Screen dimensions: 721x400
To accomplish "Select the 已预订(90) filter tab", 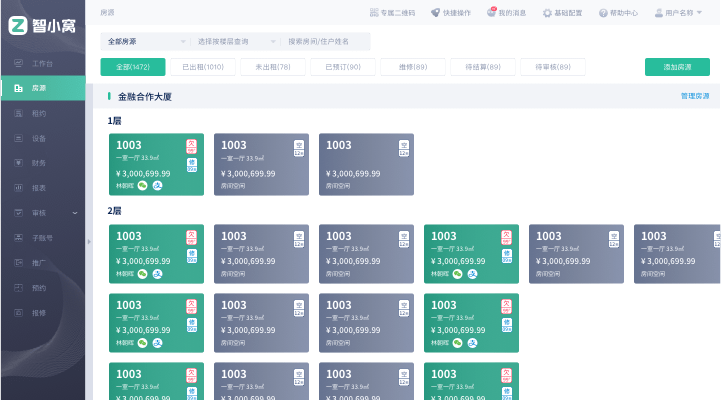I will click(343, 67).
